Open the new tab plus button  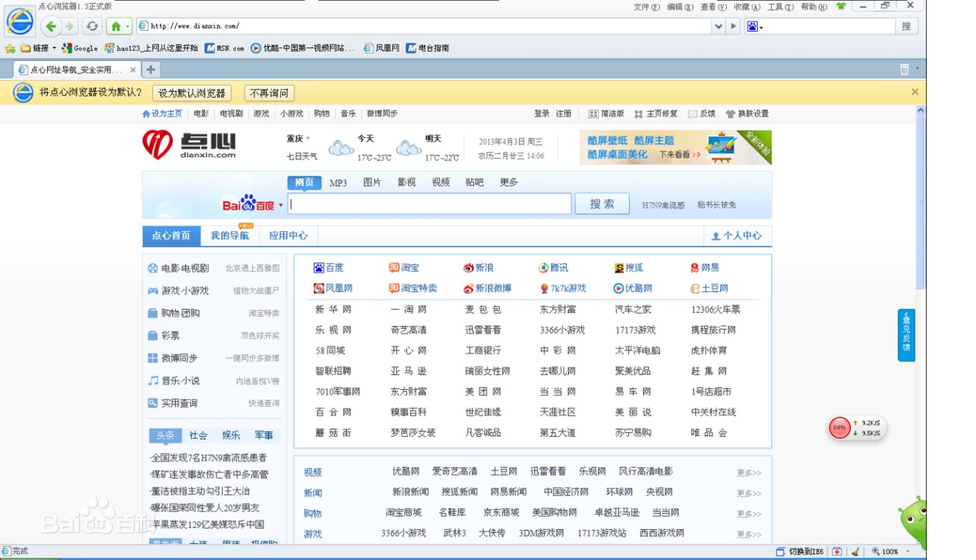(151, 69)
